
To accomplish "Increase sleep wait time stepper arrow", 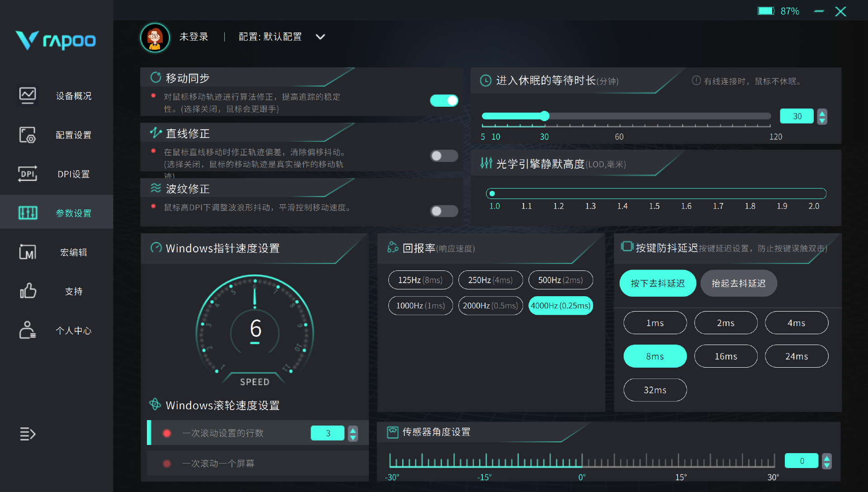I will (x=822, y=113).
